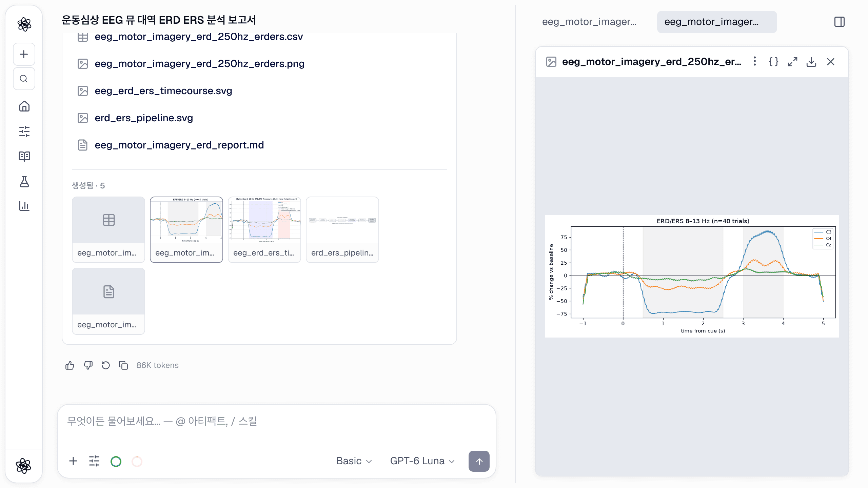Open erd_ers_pipeline.svg file link
Viewport: 868px width, 488px height.
[144, 118]
